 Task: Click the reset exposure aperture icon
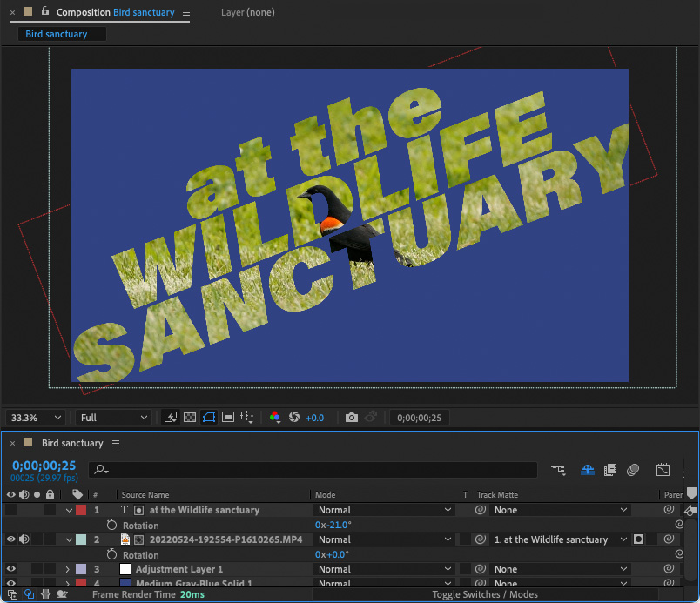(294, 418)
